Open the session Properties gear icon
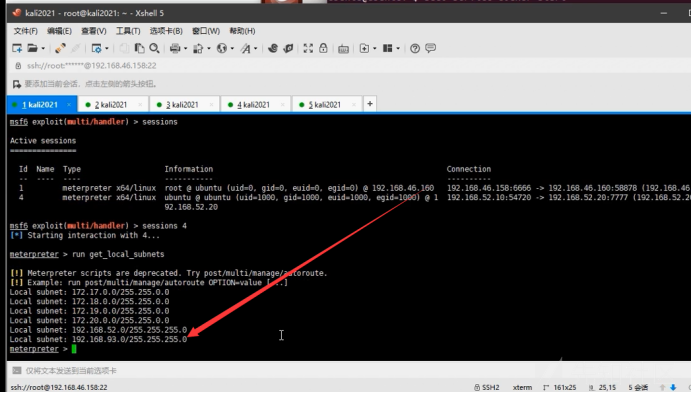The width and height of the screenshot is (692, 393). pyautogui.click(x=96, y=48)
